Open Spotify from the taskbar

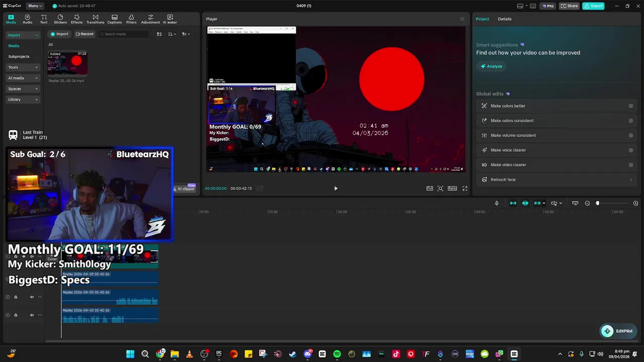click(x=337, y=354)
